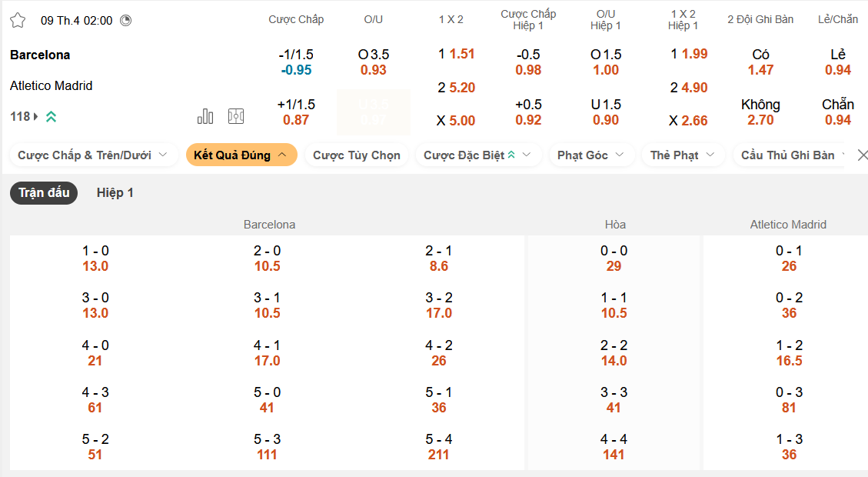The width and height of the screenshot is (868, 477).
Task: Favorite the match with the star icon
Action: (x=18, y=20)
